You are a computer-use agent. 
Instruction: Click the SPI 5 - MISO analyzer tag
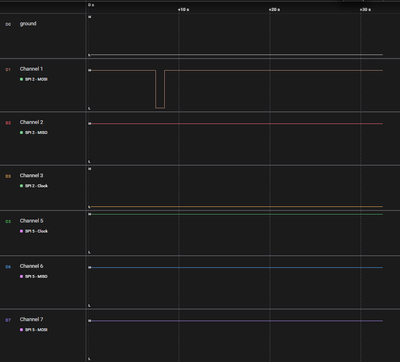coord(34,277)
